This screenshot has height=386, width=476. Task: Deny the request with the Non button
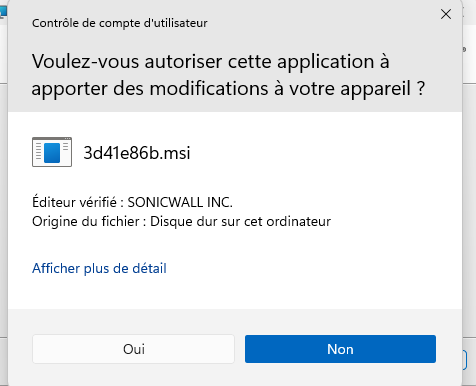coord(340,349)
